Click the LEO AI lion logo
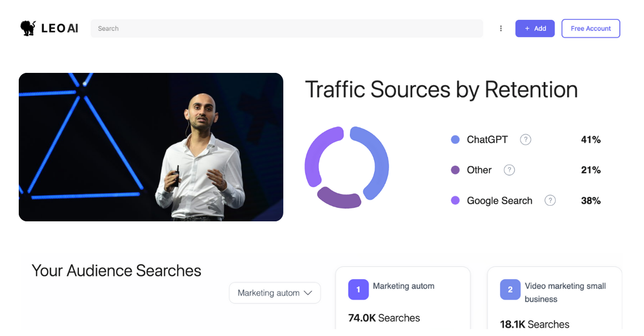 click(28, 28)
